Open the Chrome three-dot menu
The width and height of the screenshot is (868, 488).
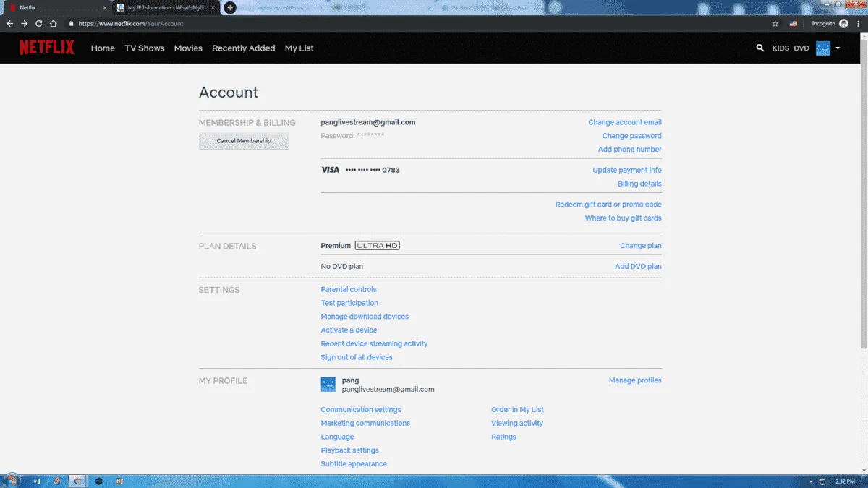[859, 23]
